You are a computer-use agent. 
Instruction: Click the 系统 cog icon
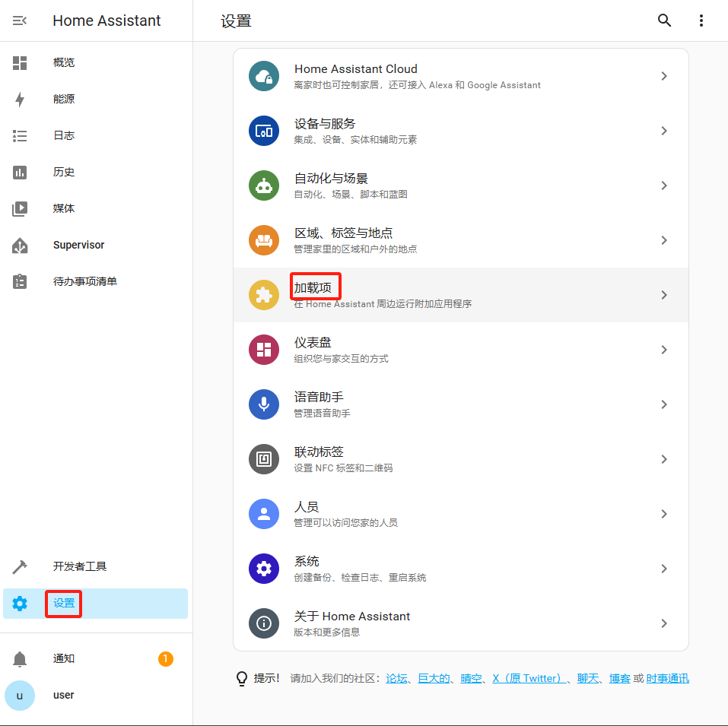[x=264, y=569]
